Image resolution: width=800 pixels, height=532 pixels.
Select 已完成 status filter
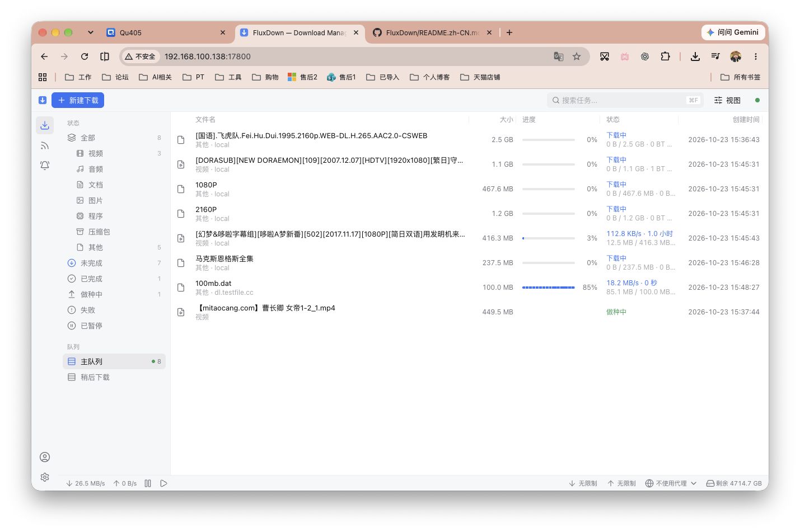(114, 279)
